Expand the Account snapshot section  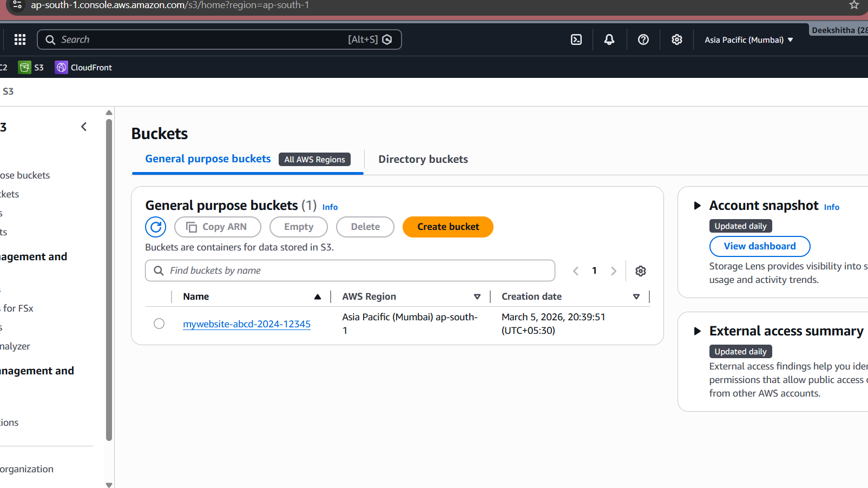pyautogui.click(x=698, y=206)
